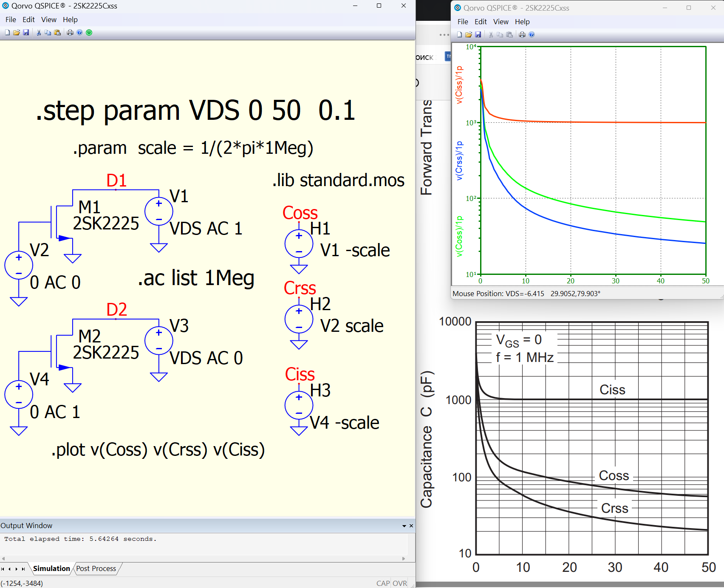The image size is (724, 588).
Task: Click the Print icon in schematic toolbar
Action: click(70, 33)
